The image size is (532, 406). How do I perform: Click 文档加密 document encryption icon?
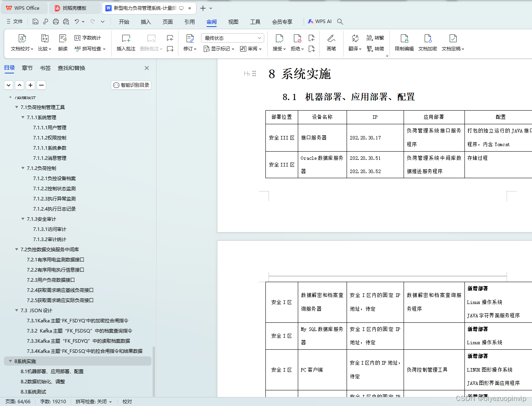click(x=428, y=38)
